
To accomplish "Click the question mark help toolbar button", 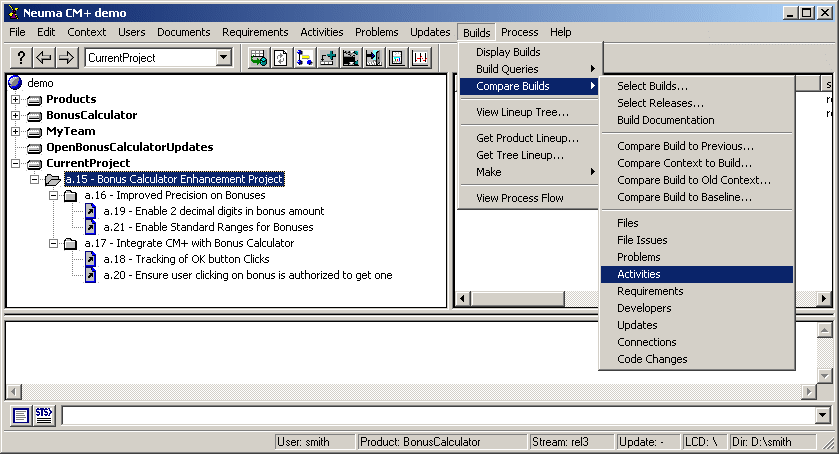I will (21, 57).
